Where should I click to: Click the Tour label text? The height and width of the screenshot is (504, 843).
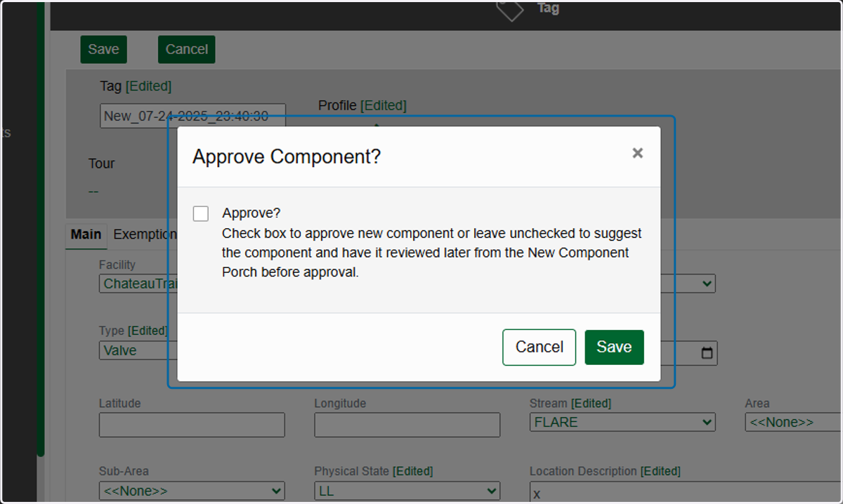coord(102,164)
